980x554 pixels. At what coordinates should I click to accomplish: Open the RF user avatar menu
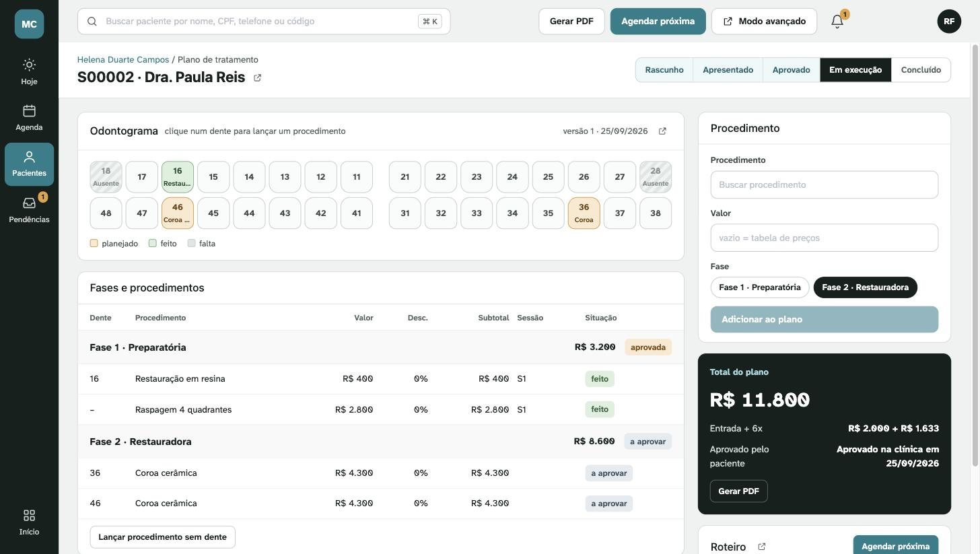pyautogui.click(x=949, y=22)
